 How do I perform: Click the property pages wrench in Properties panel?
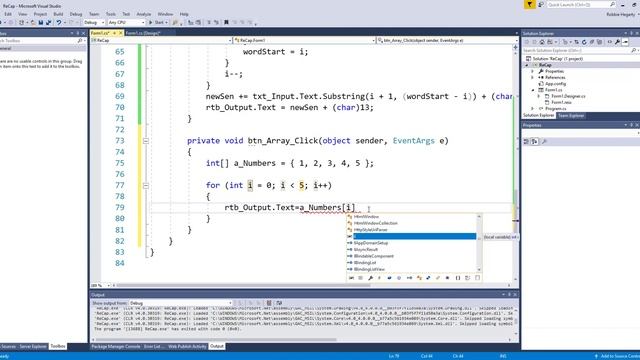pyautogui.click(x=544, y=141)
